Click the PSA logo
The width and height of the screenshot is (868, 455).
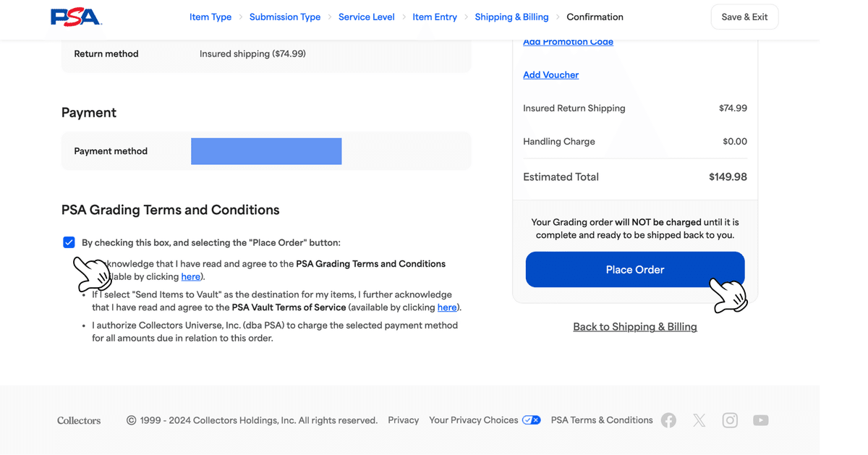tap(75, 17)
